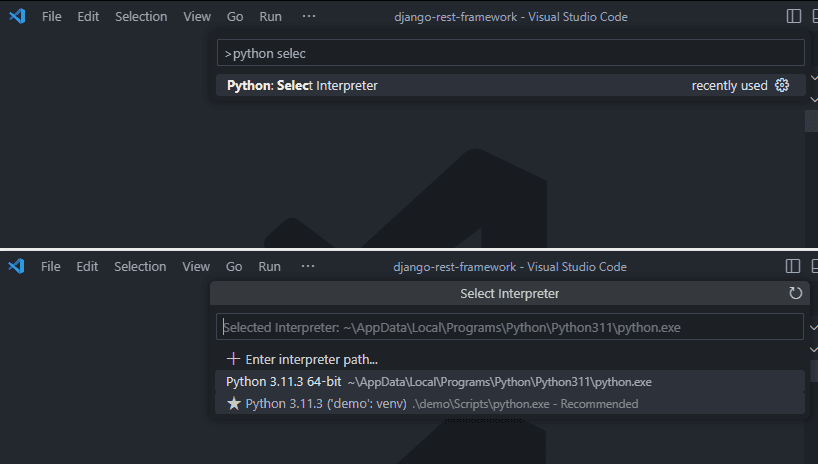The width and height of the screenshot is (818, 464).
Task: Open the Go menu in the top window
Action: pyautogui.click(x=235, y=17)
